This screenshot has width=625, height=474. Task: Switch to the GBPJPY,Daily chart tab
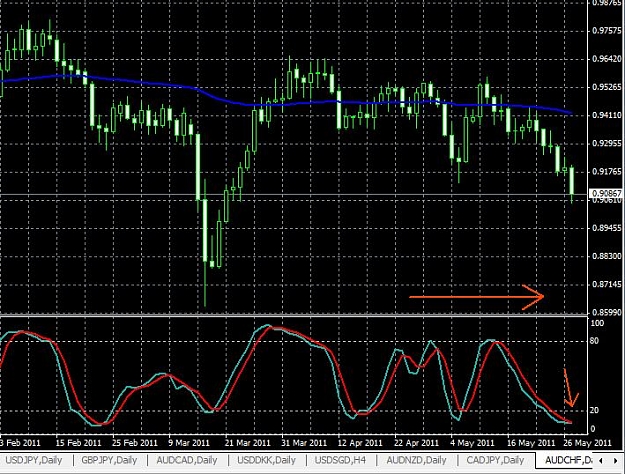[x=109, y=460]
